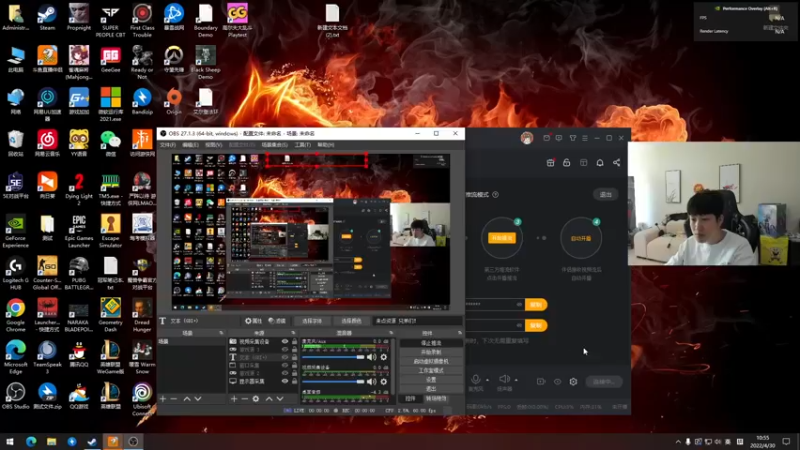Switch to 转场特效 tab in OBS controls
The height and width of the screenshot is (450, 800).
point(436,398)
